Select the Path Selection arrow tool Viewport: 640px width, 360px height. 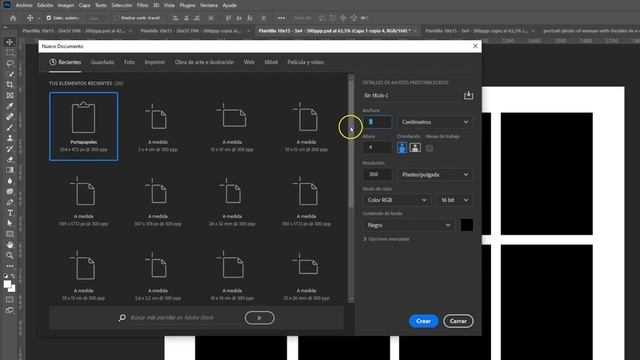tap(10, 223)
